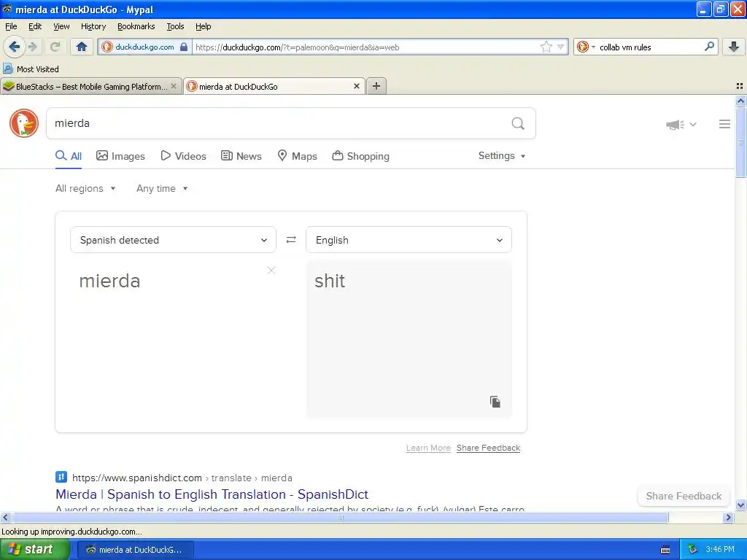This screenshot has width=747, height=560.
Task: Click the system clock showing 3:46 PM
Action: 720,550
